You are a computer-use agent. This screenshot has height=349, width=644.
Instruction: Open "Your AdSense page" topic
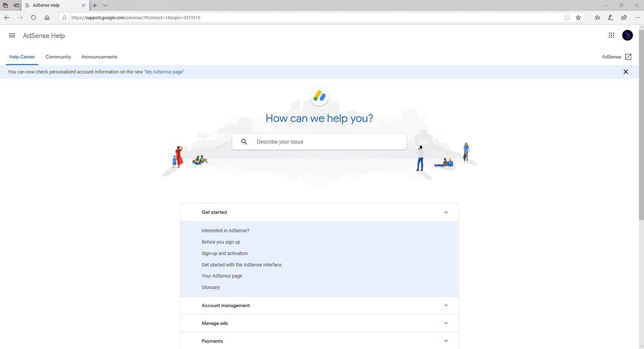pos(222,276)
